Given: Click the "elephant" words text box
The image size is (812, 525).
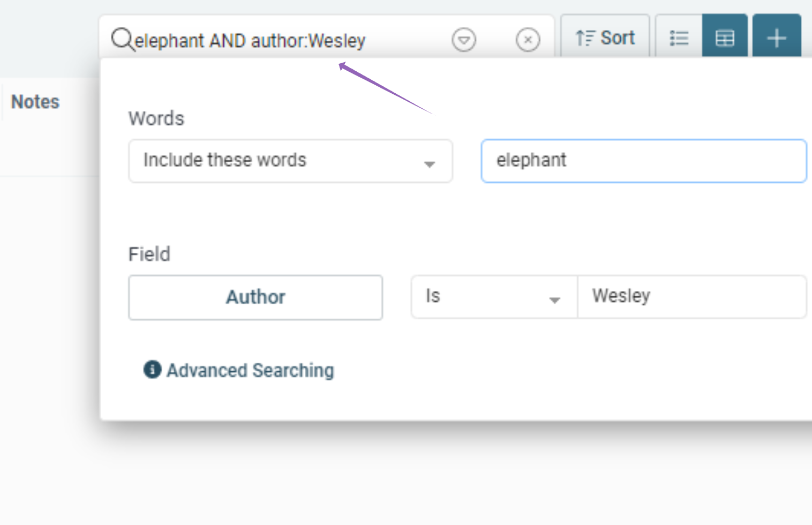Looking at the screenshot, I should click(643, 161).
